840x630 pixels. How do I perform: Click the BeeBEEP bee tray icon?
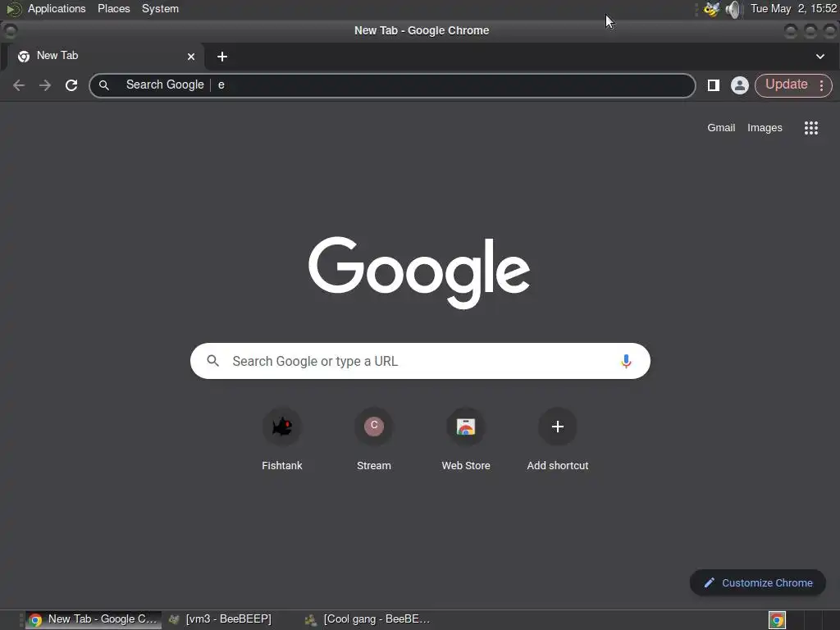click(x=711, y=9)
